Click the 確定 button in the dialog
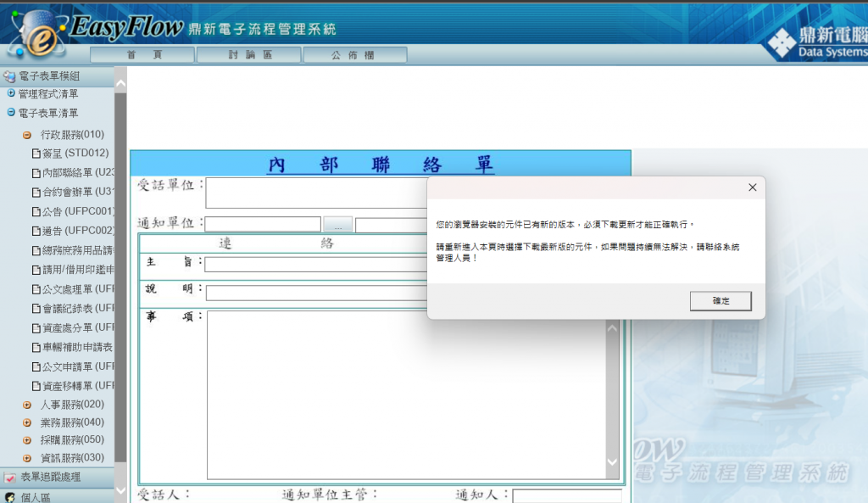 (x=721, y=301)
